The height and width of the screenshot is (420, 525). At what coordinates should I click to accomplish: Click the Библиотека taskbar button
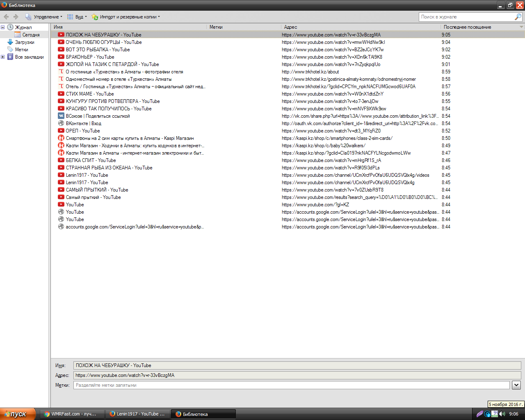[x=203, y=414]
